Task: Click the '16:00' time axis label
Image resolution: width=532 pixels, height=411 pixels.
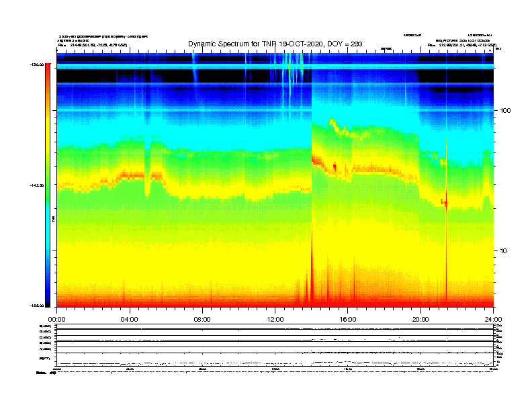Action: pos(348,320)
